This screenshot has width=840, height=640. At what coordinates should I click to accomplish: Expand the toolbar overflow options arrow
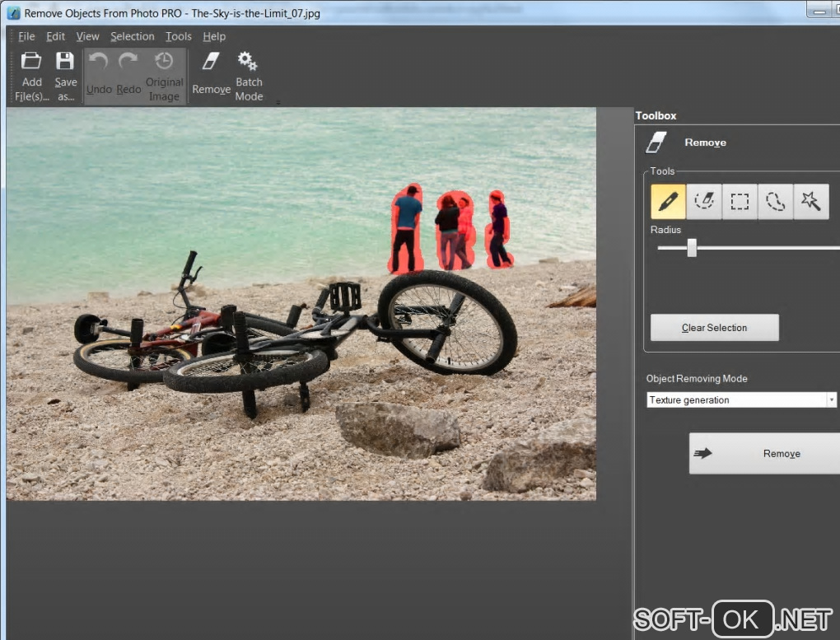point(278,103)
